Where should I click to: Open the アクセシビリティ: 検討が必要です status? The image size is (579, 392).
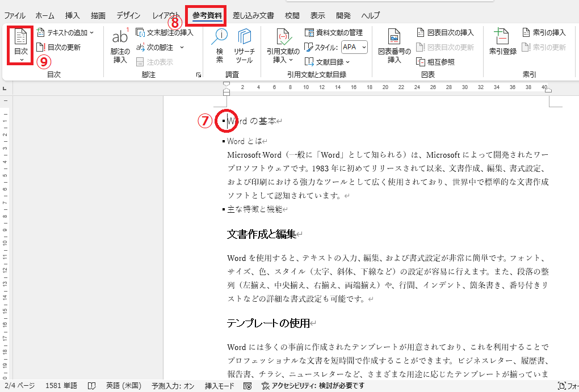(x=313, y=386)
